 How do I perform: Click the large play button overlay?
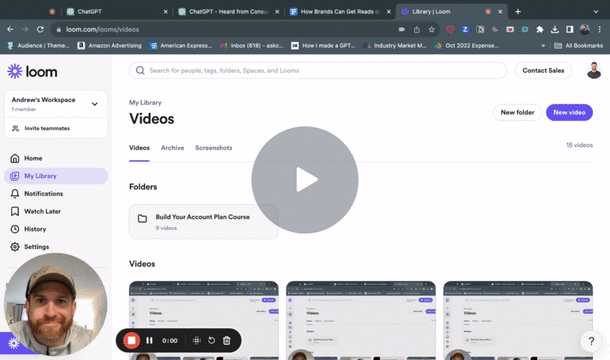[305, 180]
